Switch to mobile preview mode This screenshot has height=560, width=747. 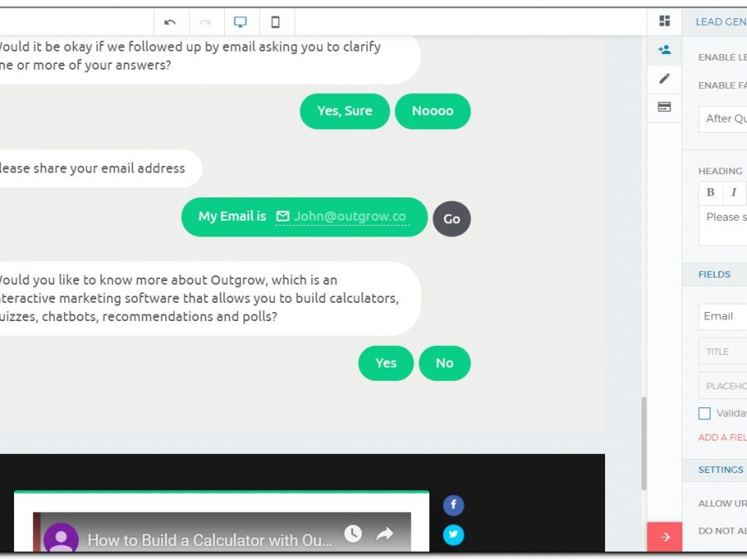(276, 22)
